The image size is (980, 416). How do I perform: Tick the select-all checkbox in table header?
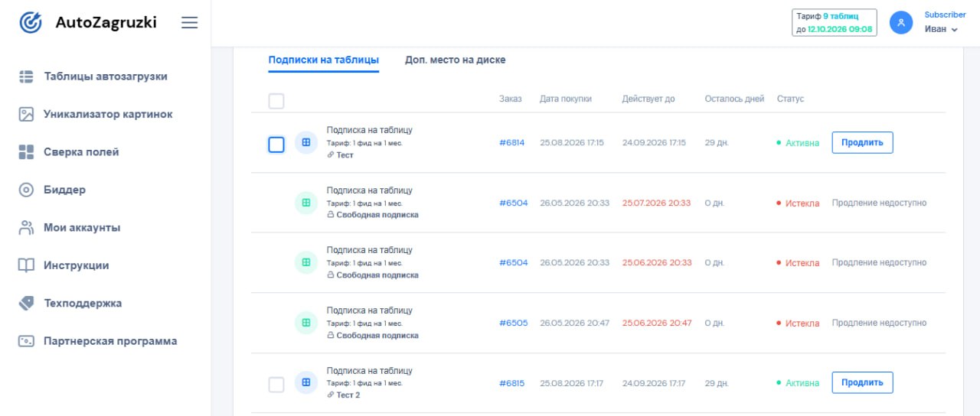pos(276,101)
